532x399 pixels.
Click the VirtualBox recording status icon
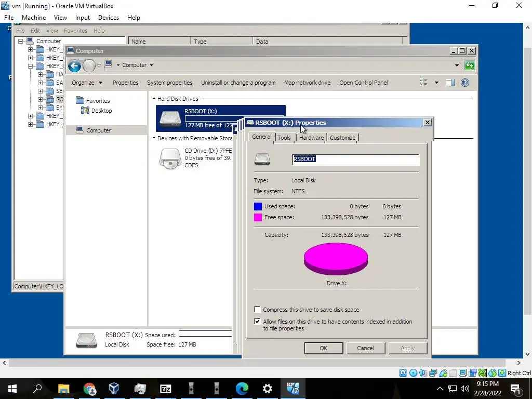click(x=473, y=373)
